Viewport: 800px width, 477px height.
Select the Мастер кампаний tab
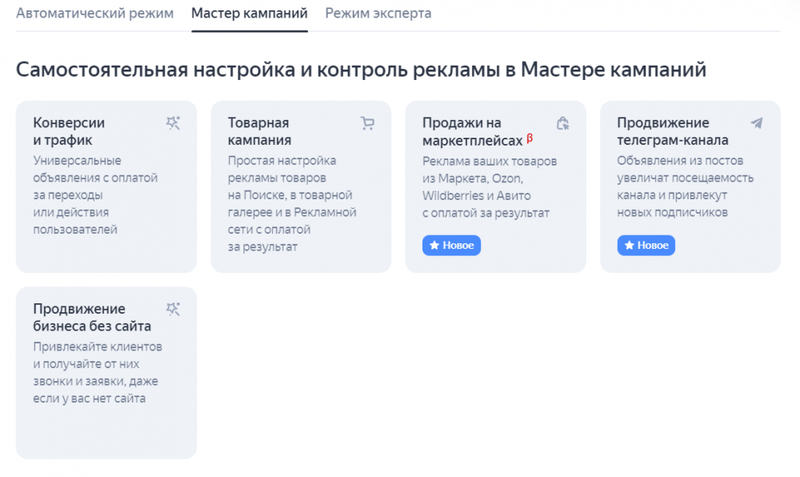(249, 13)
